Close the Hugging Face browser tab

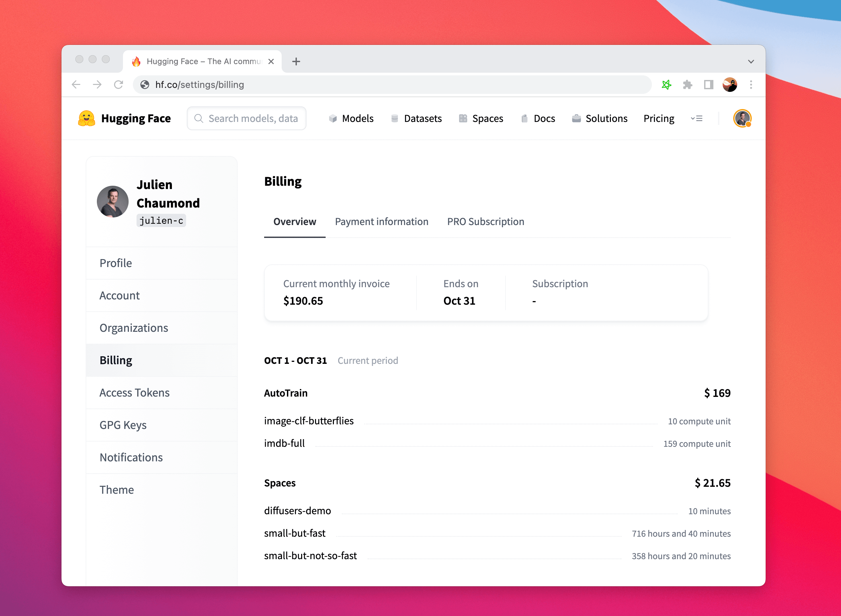(271, 61)
